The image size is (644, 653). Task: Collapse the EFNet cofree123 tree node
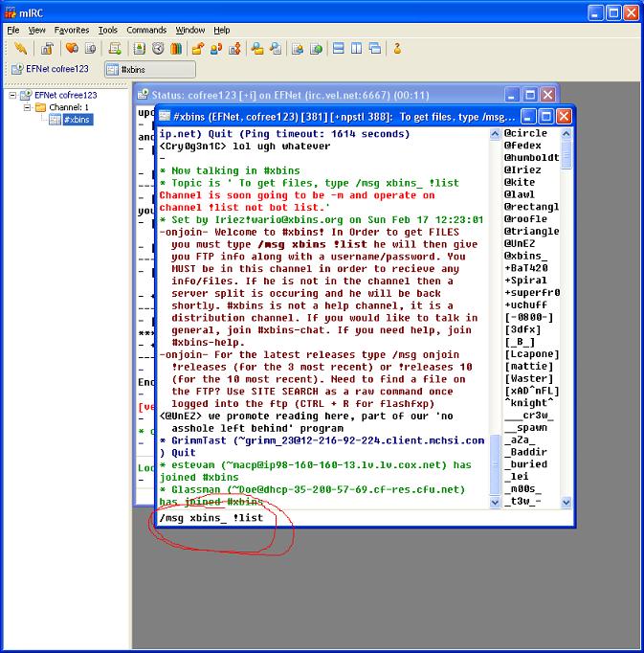(12, 95)
